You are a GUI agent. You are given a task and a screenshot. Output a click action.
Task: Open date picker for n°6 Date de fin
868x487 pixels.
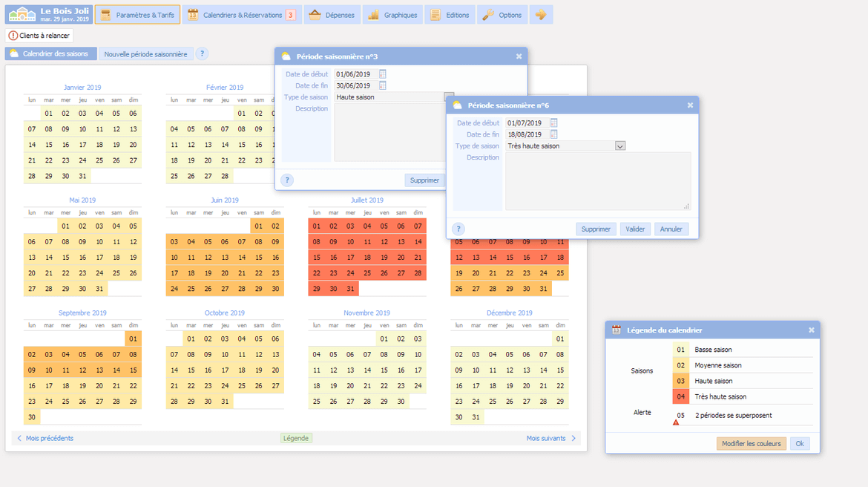[553, 134]
